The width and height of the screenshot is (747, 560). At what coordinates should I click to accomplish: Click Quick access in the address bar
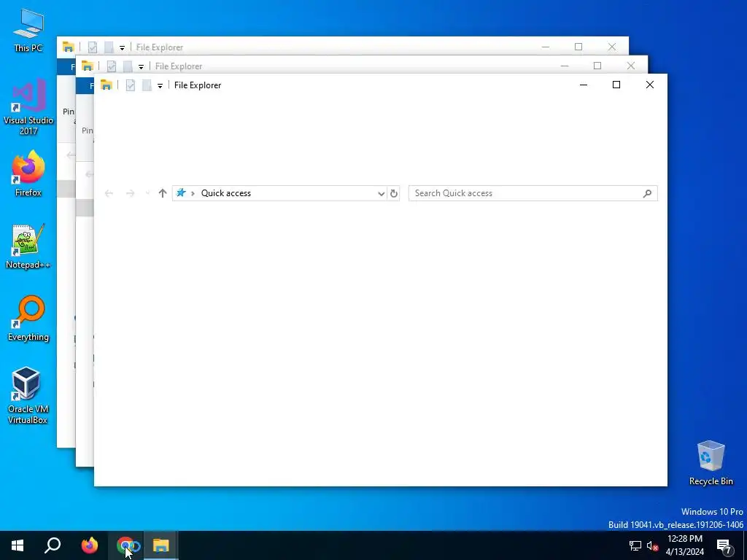click(x=226, y=193)
